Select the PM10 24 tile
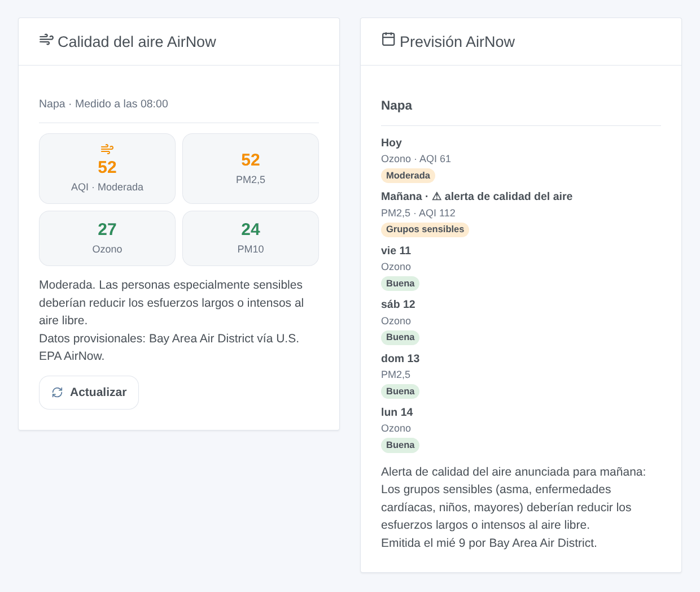The height and width of the screenshot is (592, 700). pos(251,238)
